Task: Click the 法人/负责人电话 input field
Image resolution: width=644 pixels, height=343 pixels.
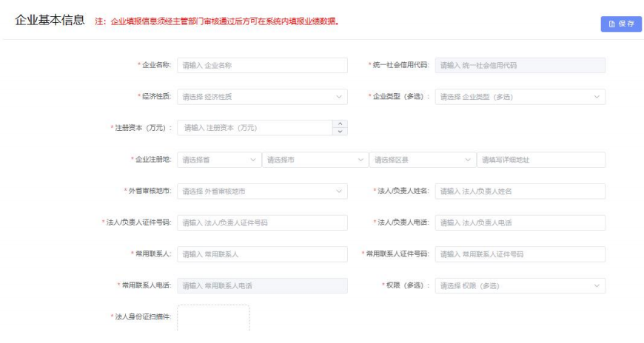Action: (x=520, y=223)
